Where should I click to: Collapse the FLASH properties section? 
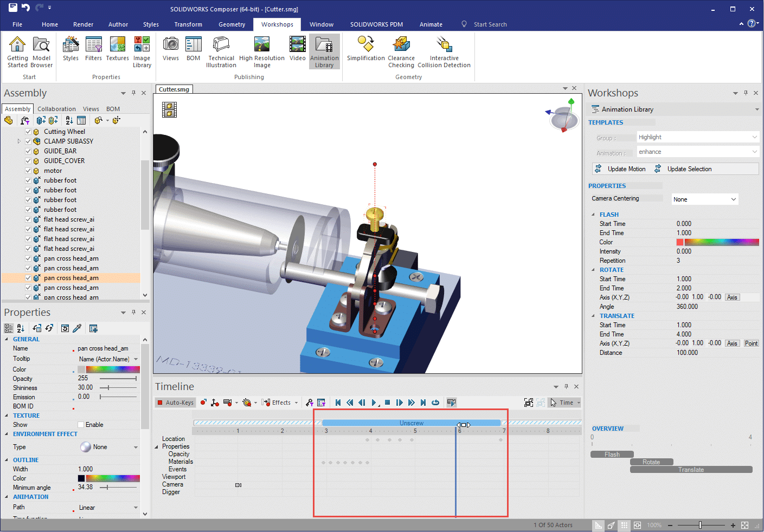coord(593,215)
